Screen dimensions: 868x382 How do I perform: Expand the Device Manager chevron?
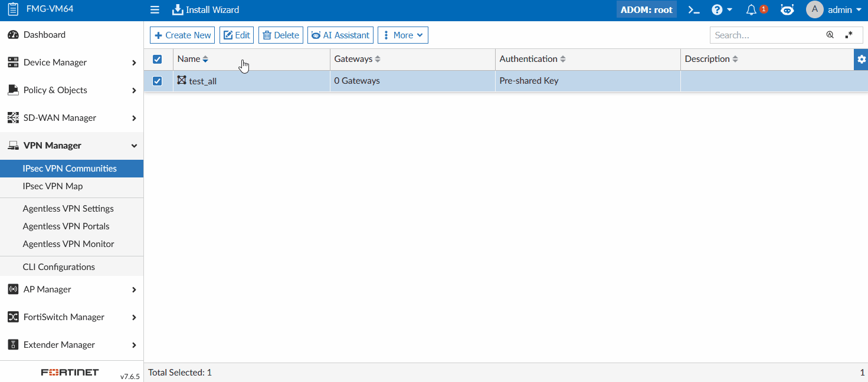pyautogui.click(x=134, y=62)
